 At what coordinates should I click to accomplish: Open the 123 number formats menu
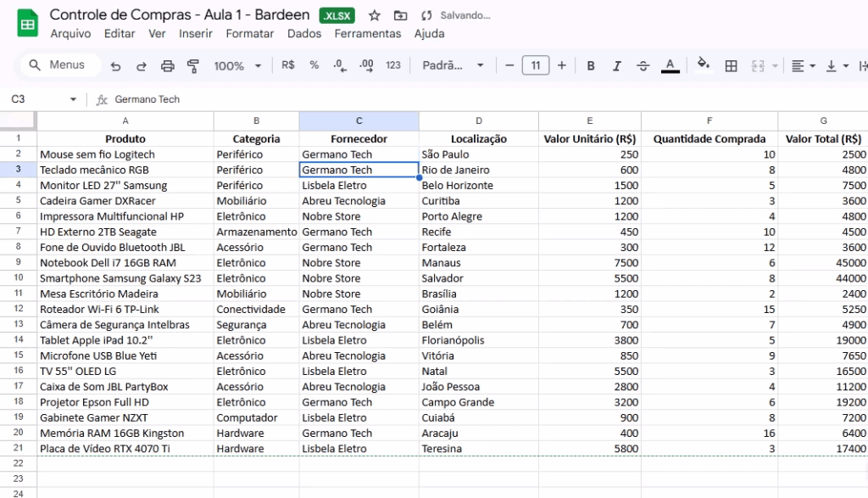393,65
